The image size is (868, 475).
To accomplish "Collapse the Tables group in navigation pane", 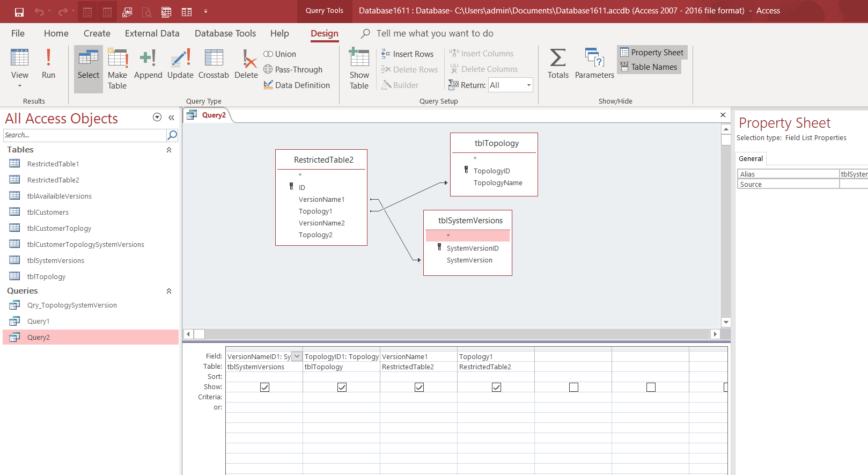I will [169, 150].
